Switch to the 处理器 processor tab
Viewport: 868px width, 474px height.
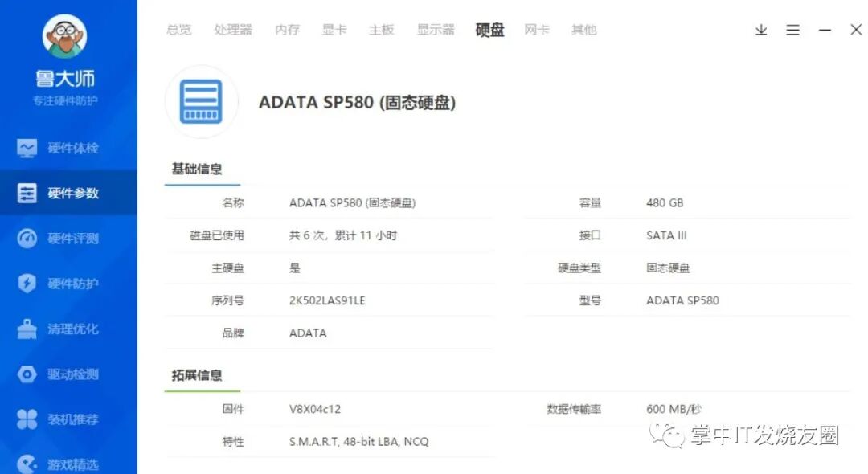tap(233, 30)
